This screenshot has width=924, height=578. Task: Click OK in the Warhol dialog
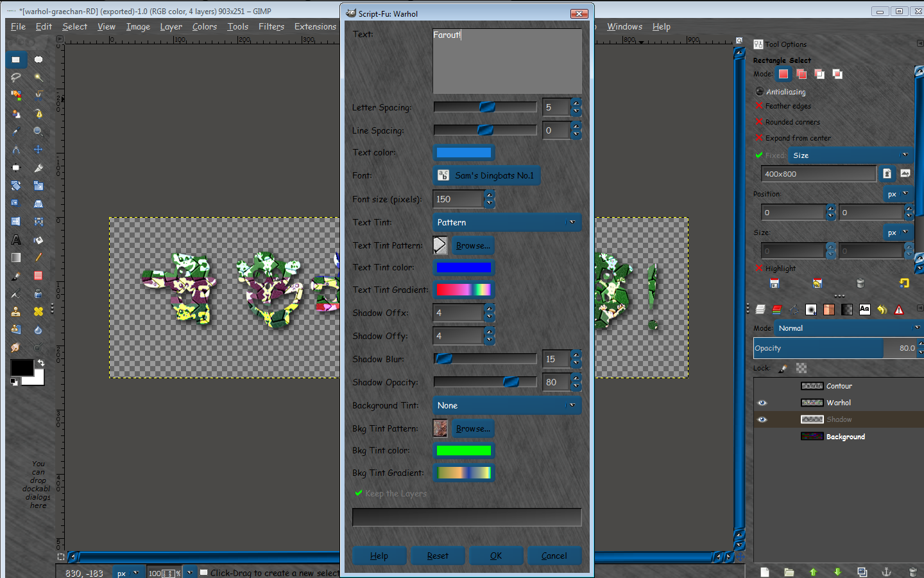pyautogui.click(x=496, y=556)
